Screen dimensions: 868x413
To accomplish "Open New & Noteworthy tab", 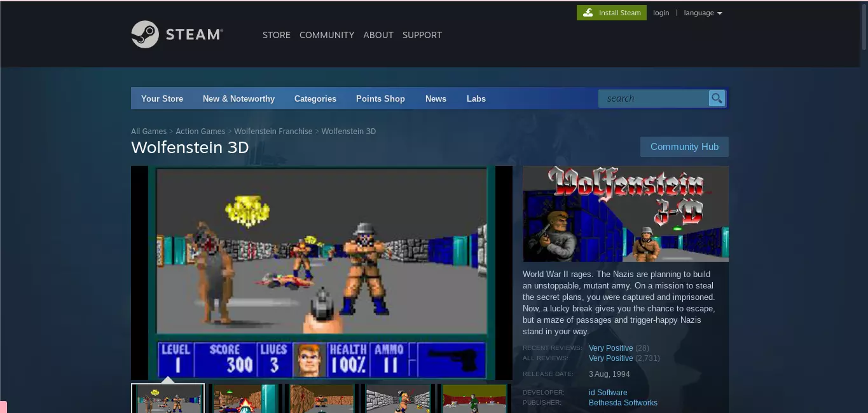I will coord(238,98).
